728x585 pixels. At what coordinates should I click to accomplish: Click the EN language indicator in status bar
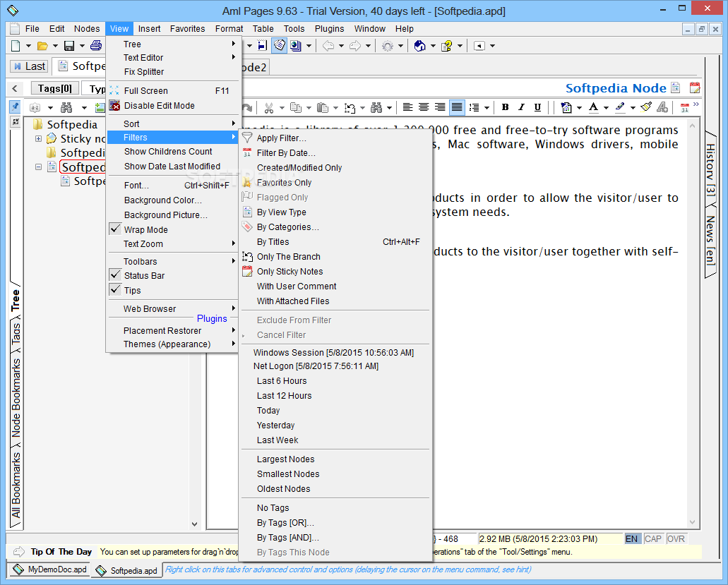tap(632, 538)
